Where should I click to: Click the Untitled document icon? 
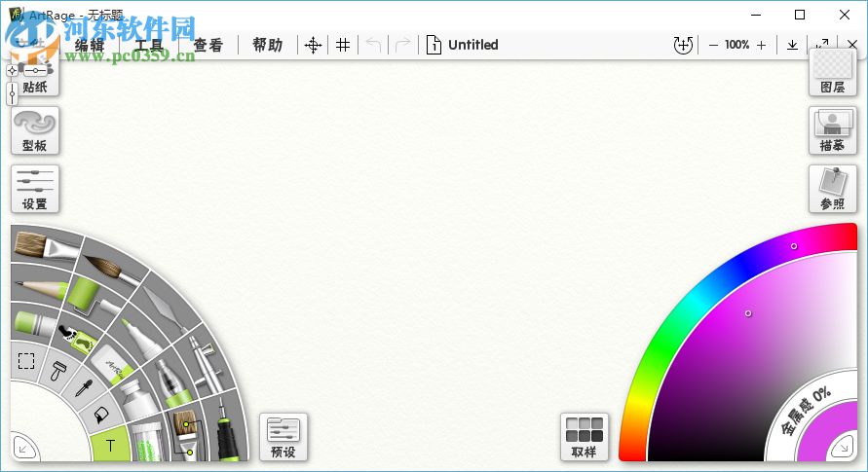coord(434,45)
